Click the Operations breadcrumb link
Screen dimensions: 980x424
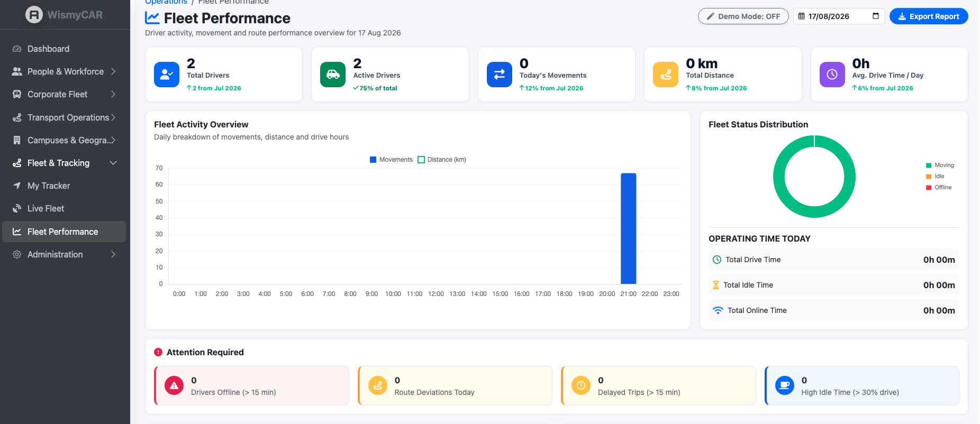166,2
